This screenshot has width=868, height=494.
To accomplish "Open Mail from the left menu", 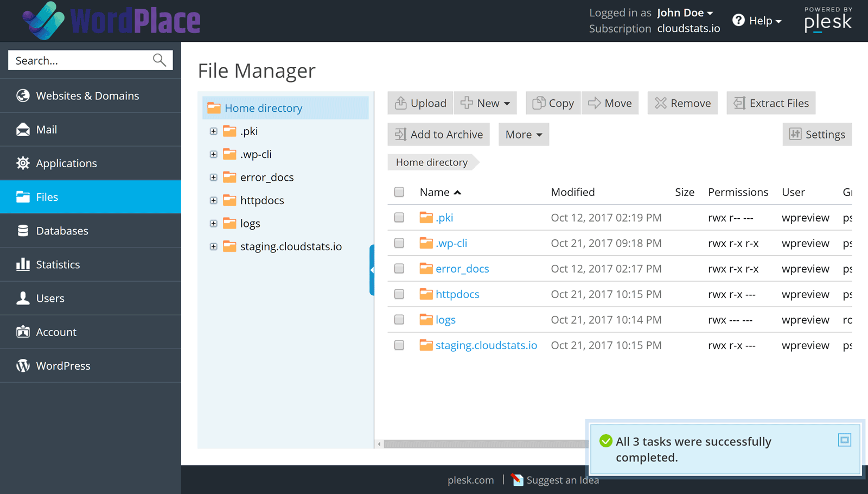I will click(x=47, y=129).
